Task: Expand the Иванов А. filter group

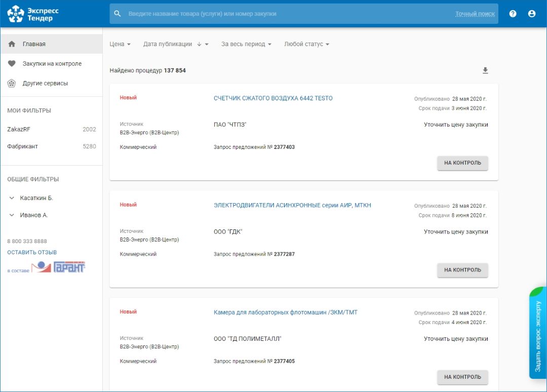Action: pos(12,215)
